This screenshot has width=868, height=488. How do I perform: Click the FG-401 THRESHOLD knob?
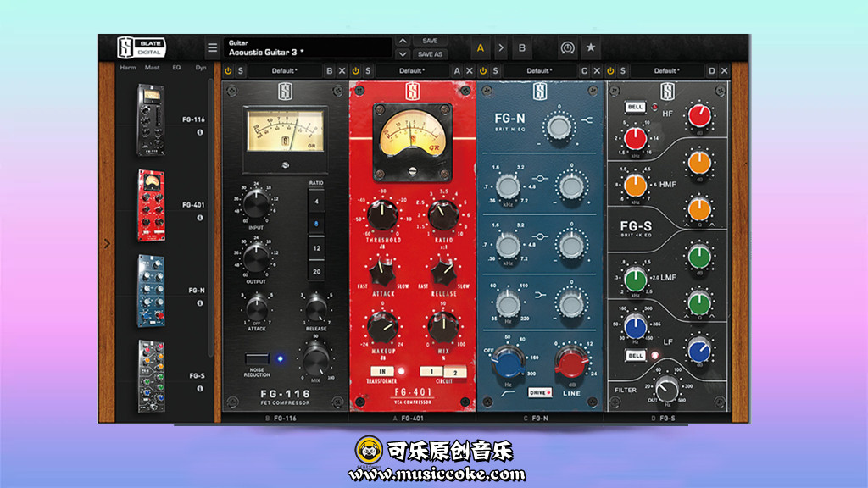pos(382,214)
